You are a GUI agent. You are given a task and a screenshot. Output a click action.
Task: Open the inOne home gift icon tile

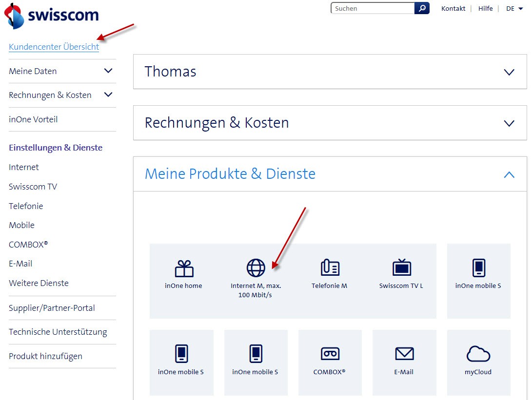(183, 274)
